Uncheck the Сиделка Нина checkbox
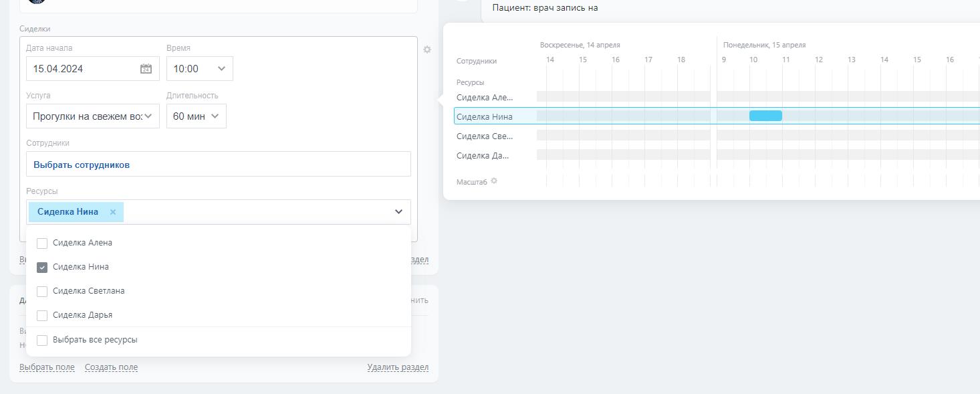The width and height of the screenshot is (980, 394). coord(42,268)
